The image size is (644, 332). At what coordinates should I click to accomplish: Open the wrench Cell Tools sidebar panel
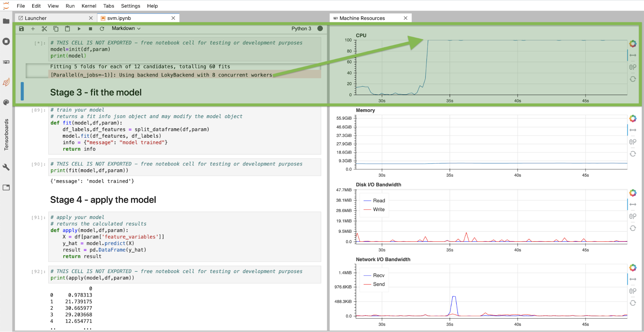tap(6, 167)
